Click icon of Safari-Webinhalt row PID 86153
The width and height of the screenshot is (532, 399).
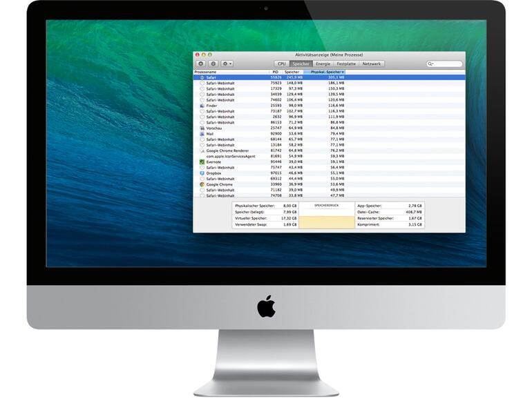coord(202,123)
